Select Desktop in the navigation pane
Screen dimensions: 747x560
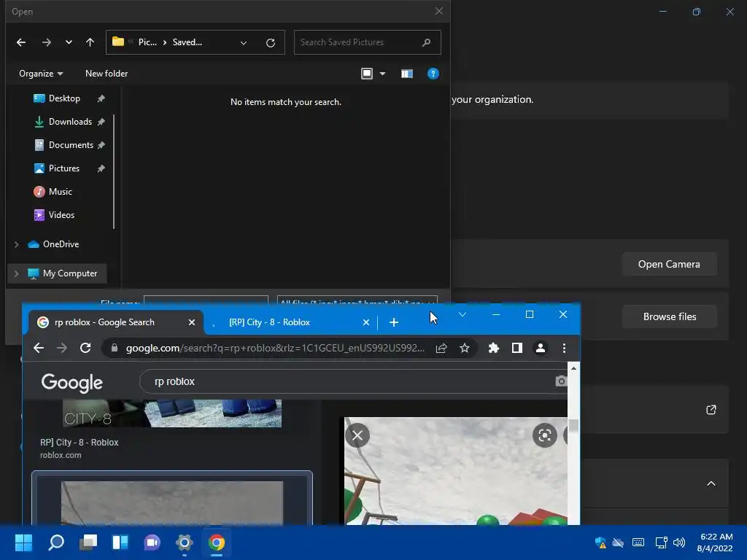tap(64, 98)
